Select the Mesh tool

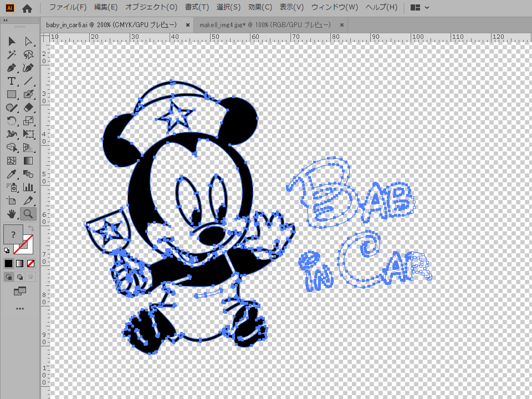click(x=12, y=161)
